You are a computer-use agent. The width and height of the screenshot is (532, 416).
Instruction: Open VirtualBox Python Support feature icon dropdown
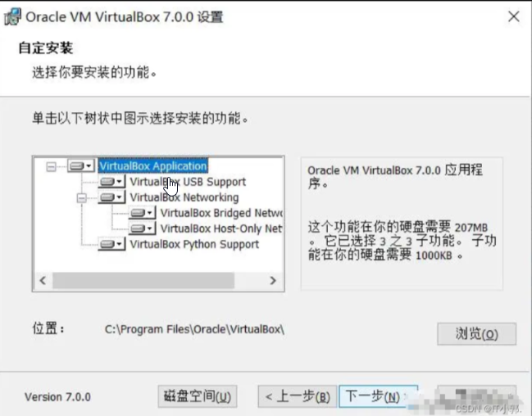coord(111,244)
